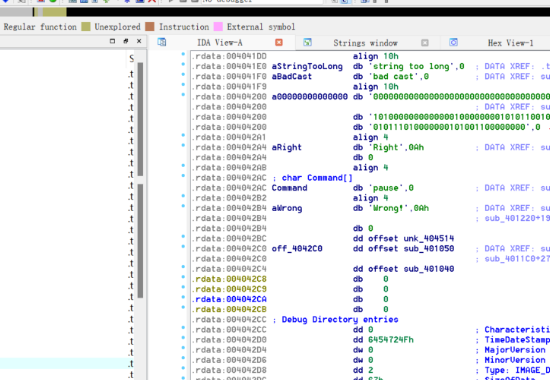Viewport: 550px width, 380px height.
Task: Click the Hex View-1 tab icon
Action: tap(454, 42)
